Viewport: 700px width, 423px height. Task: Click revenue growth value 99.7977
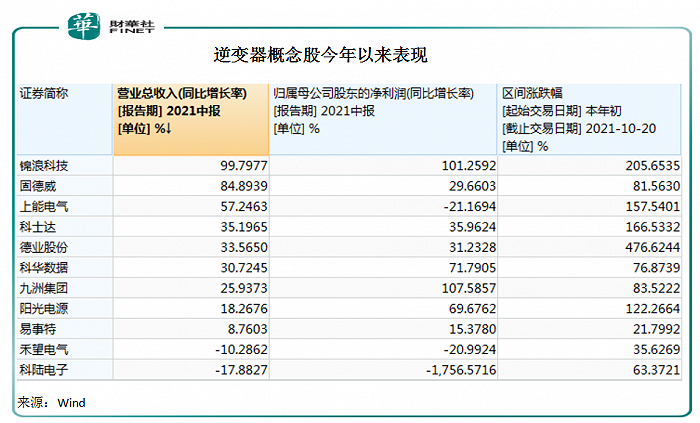point(244,166)
